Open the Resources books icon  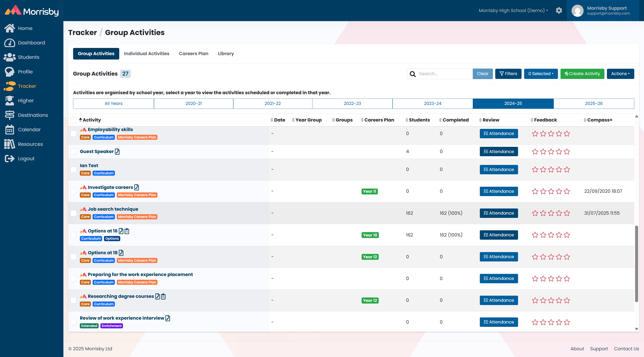[10, 144]
